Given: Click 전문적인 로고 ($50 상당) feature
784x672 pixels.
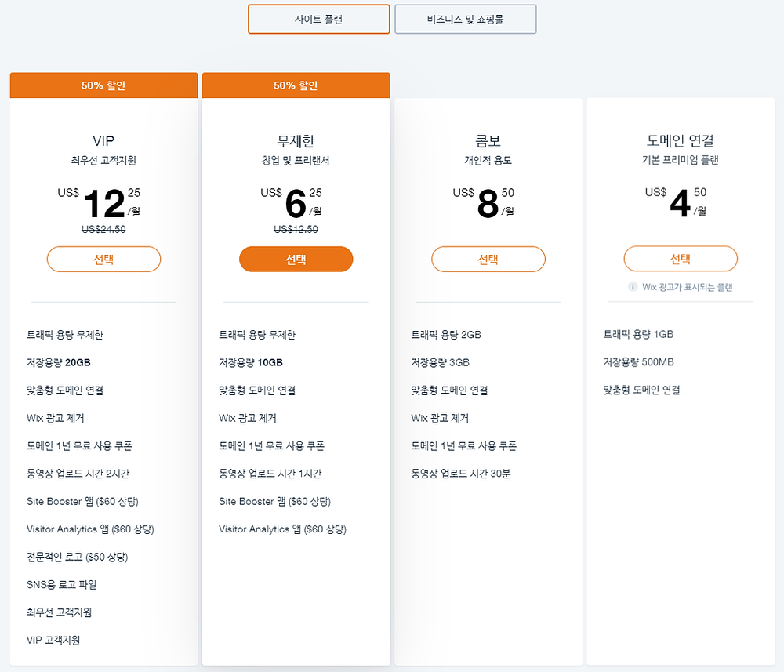Looking at the screenshot, I should (78, 557).
